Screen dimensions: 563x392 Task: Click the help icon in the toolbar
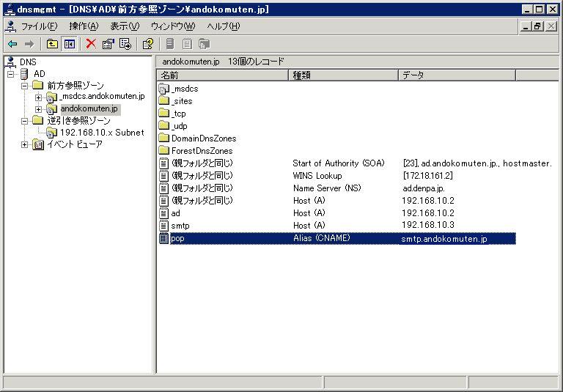point(147,44)
